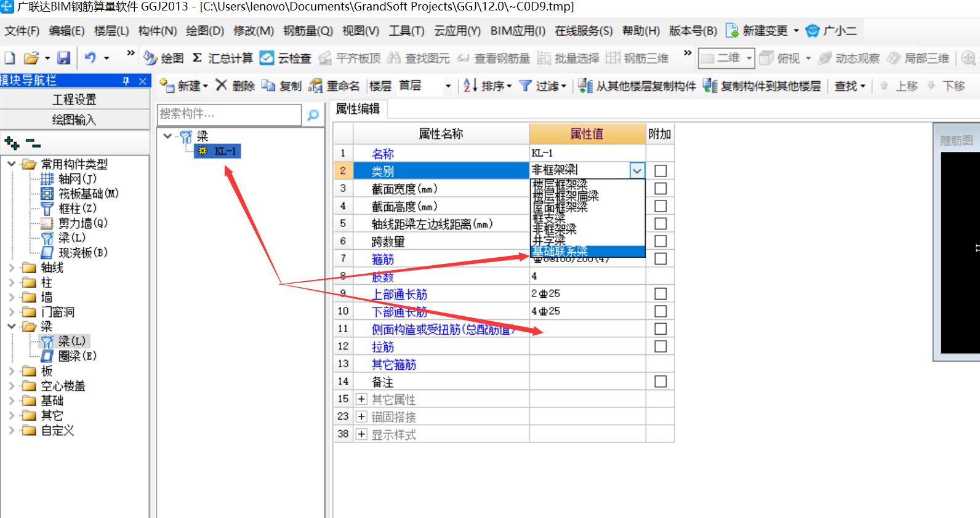Open the 二维 view mode dropdown
980x518 pixels.
(x=749, y=58)
